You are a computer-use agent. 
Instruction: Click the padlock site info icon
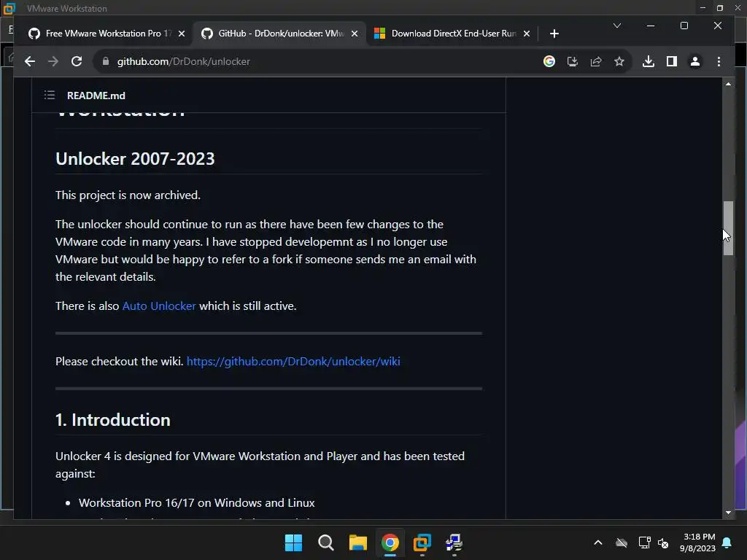pyautogui.click(x=106, y=61)
